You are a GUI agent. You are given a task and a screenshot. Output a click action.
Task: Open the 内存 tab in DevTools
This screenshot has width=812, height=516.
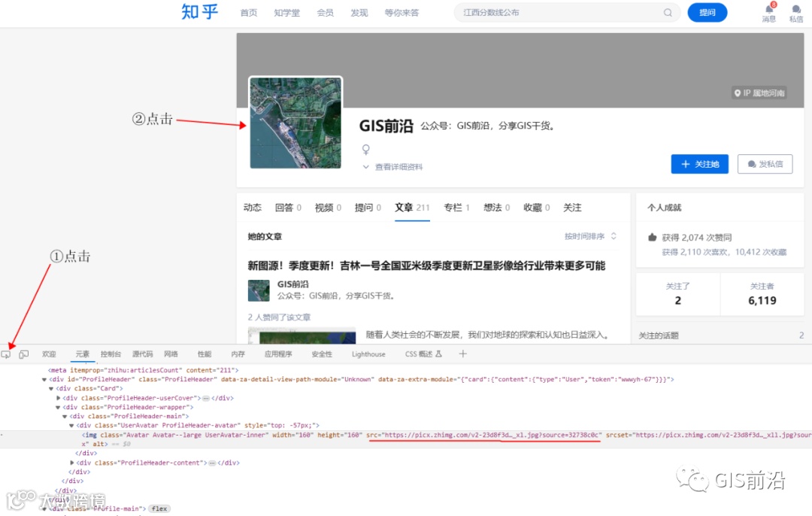tap(238, 354)
